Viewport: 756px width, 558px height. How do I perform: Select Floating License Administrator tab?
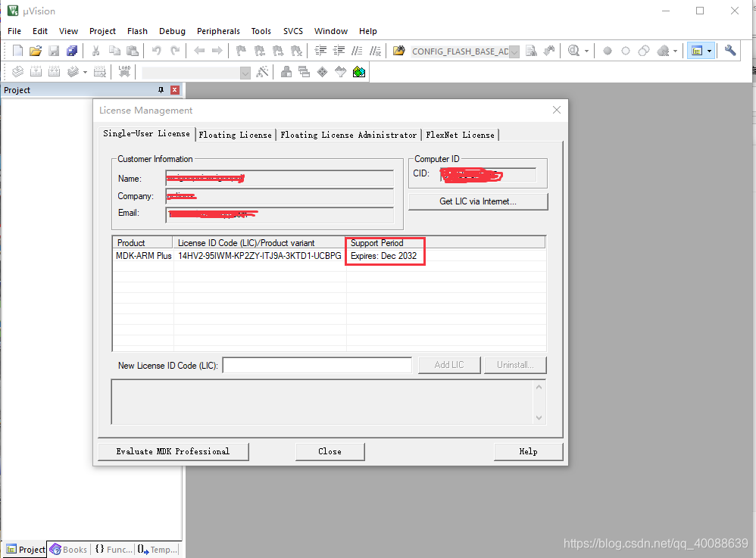pos(348,135)
